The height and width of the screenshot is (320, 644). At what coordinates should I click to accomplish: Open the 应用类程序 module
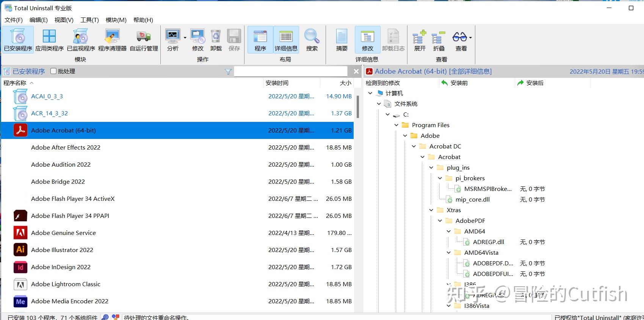click(49, 40)
